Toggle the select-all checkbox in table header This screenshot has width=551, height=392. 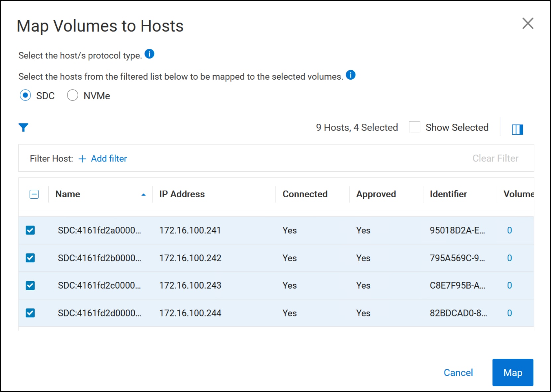tap(34, 194)
